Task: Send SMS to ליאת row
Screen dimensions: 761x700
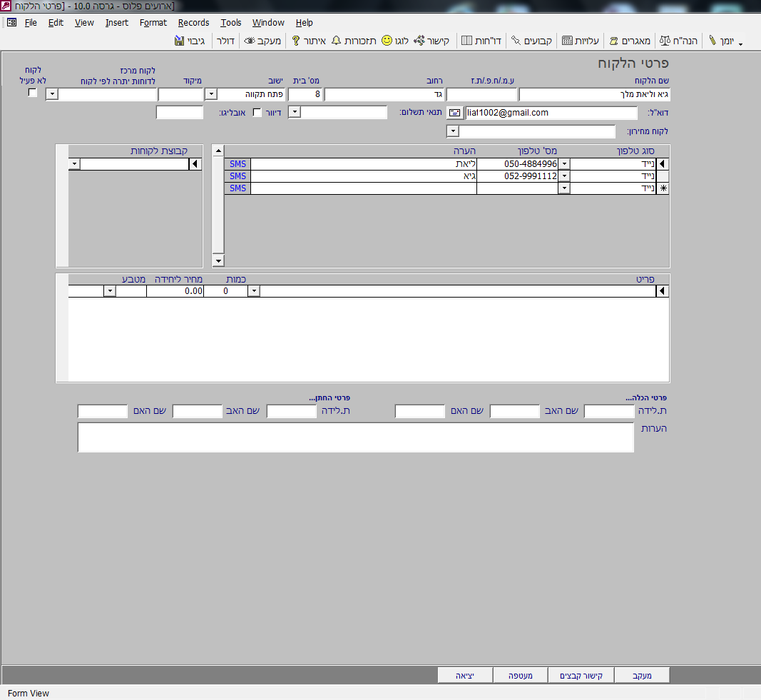Action: pos(238,164)
